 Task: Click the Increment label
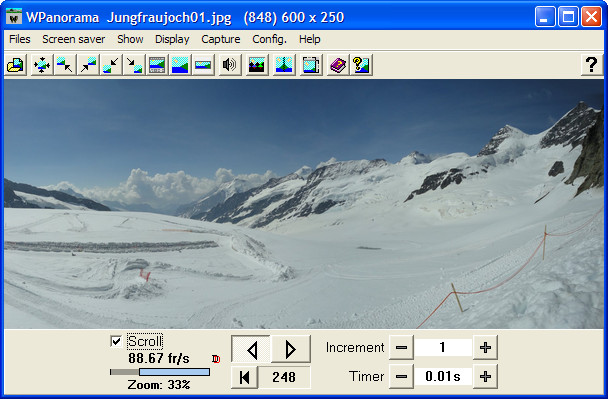point(355,347)
